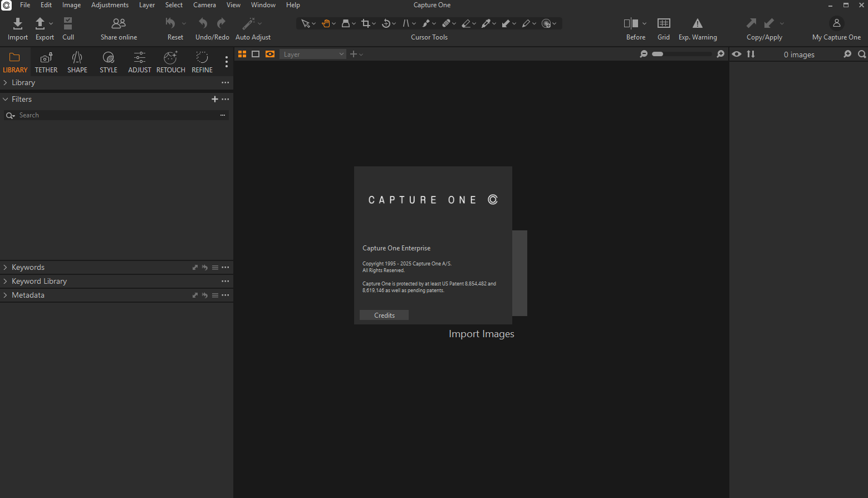Click the browser sort order arrows
This screenshot has width=868, height=498.
(x=751, y=54)
